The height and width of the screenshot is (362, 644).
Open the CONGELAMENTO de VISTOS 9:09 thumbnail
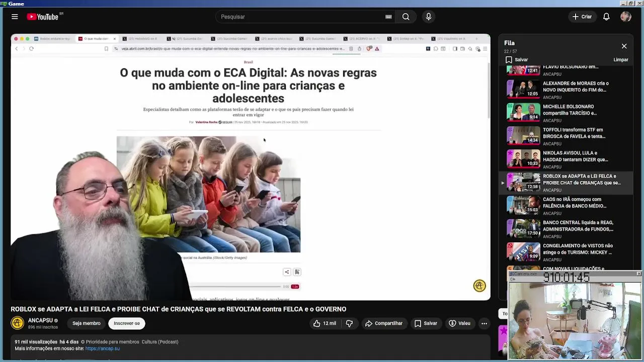pos(523,251)
